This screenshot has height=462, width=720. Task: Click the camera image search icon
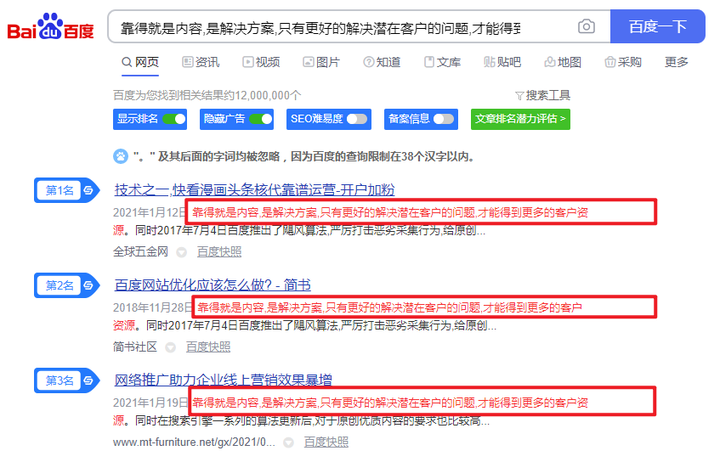[x=586, y=27]
